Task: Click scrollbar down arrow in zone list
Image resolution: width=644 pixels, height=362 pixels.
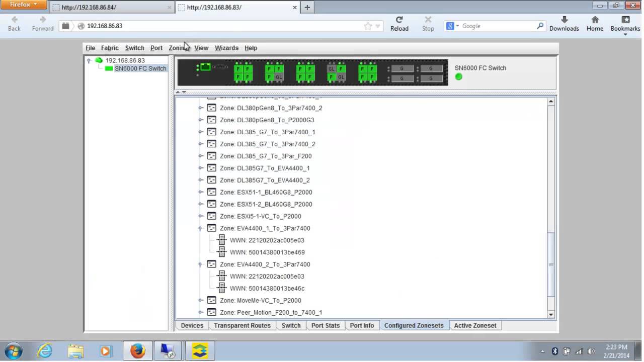Action: tap(551, 314)
